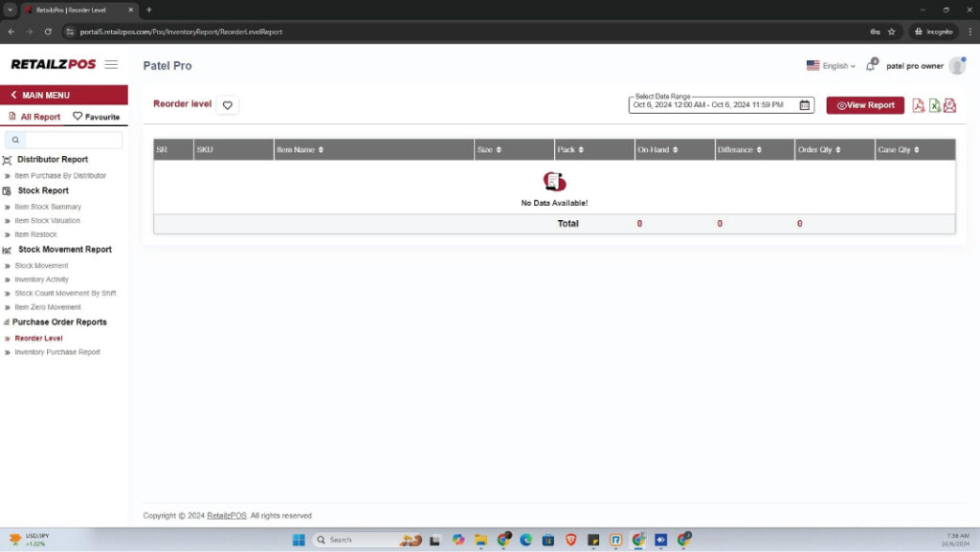The image size is (980, 552).
Task: Export report to Excel icon
Action: click(934, 105)
